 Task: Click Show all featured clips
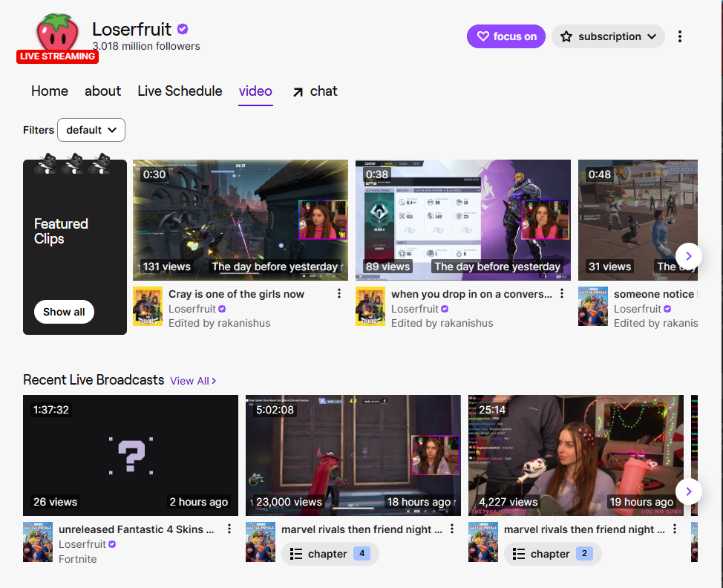tap(64, 313)
